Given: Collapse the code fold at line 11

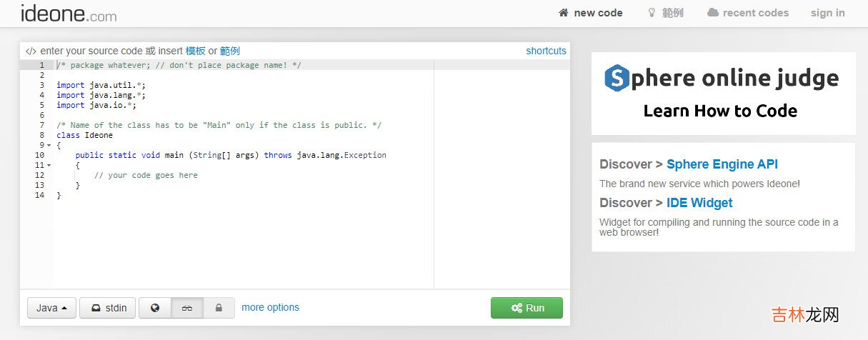Looking at the screenshot, I should click(49, 165).
